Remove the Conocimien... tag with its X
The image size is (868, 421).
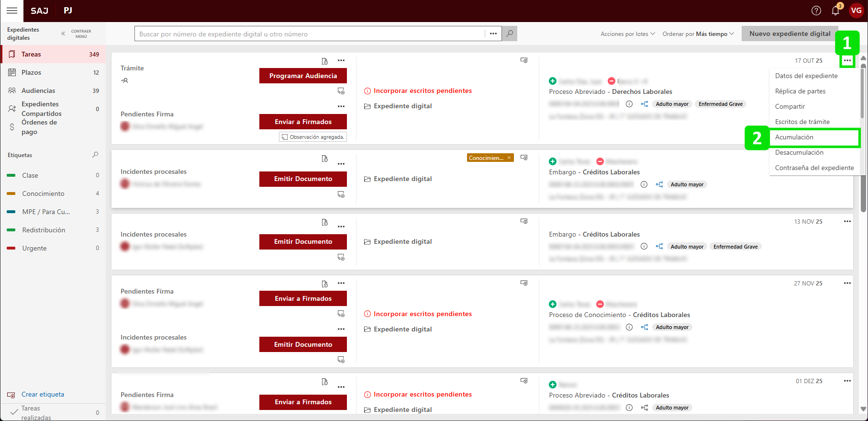[509, 158]
